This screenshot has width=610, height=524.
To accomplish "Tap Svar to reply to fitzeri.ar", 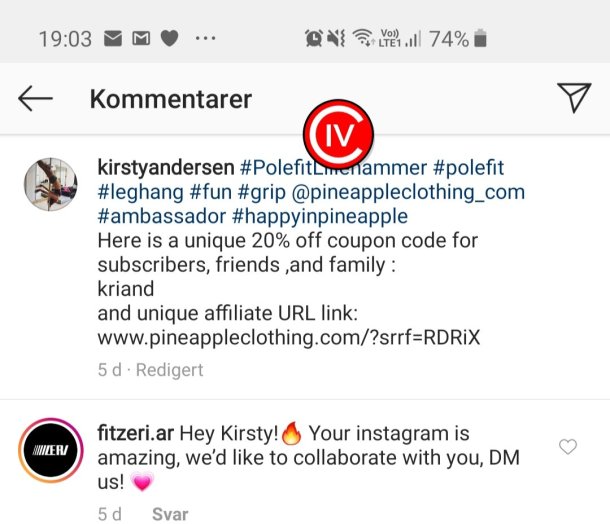I will pyautogui.click(x=170, y=514).
